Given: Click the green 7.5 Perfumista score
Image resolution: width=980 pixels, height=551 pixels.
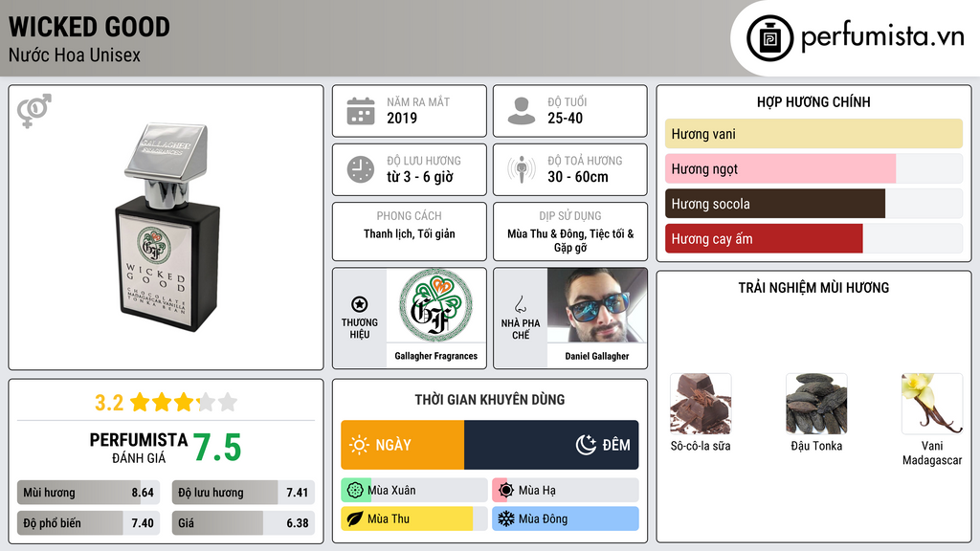Looking at the screenshot, I should pyautogui.click(x=217, y=448).
